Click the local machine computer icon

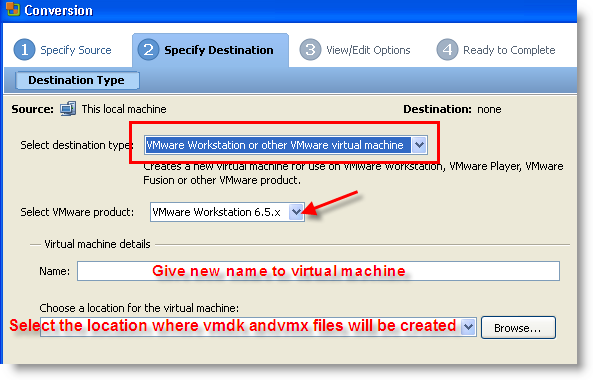(x=68, y=109)
